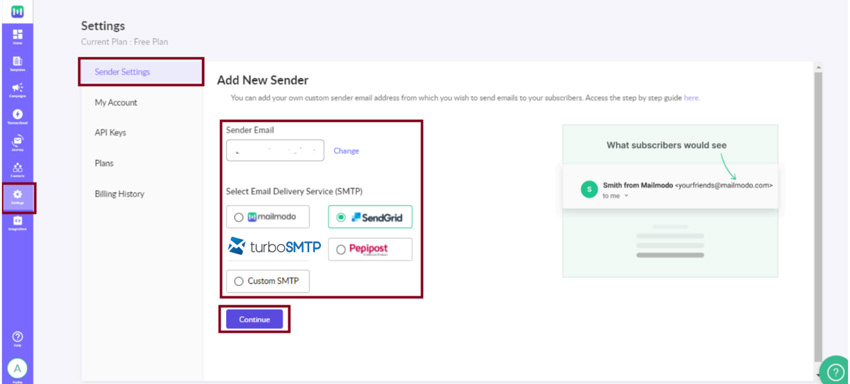The width and height of the screenshot is (850, 384).
Task: Select the SendGrid radio option
Action: [341, 217]
